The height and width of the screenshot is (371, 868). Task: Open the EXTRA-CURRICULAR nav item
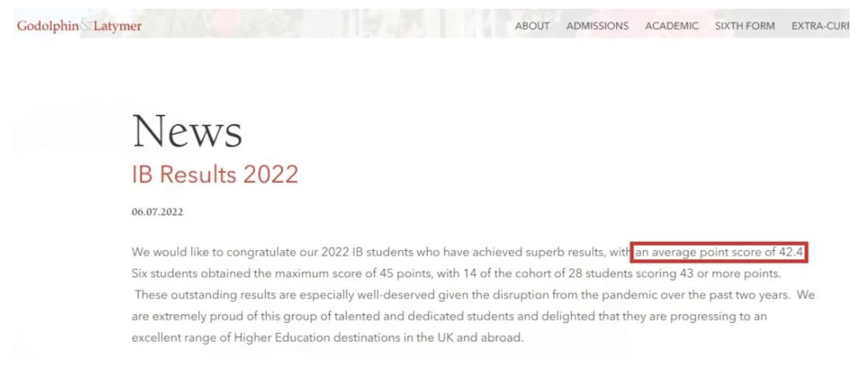click(x=820, y=25)
